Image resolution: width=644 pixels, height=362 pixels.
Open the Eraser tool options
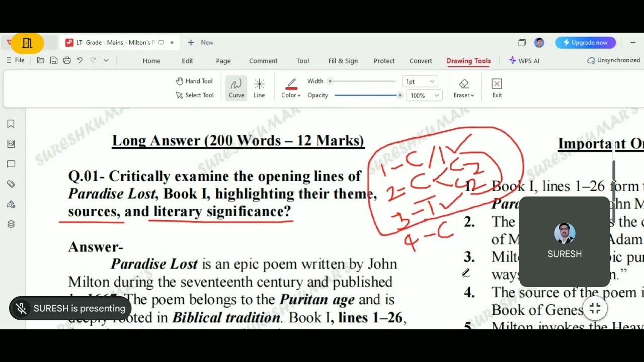(464, 88)
